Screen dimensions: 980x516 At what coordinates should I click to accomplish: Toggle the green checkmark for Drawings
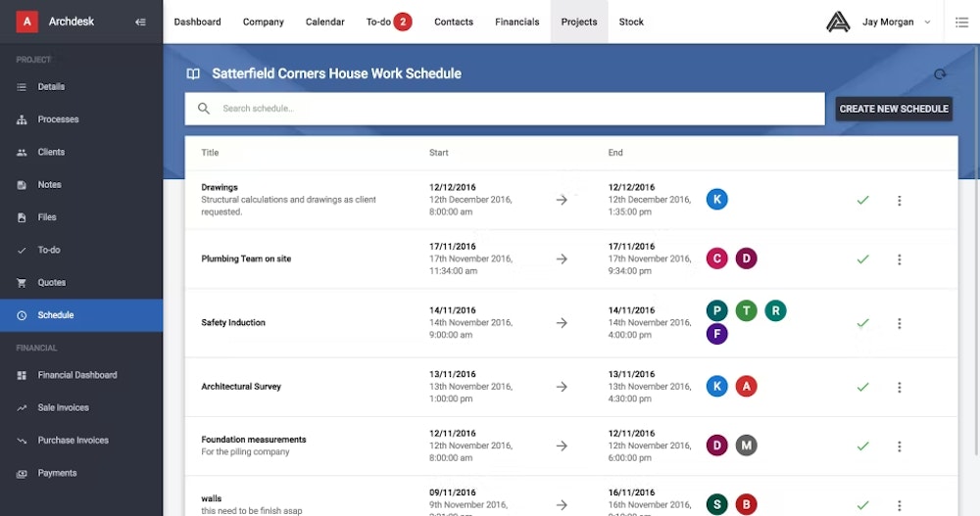point(862,200)
